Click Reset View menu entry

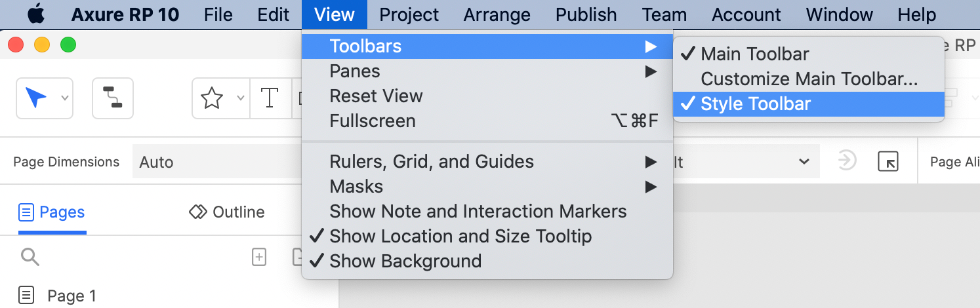click(487, 96)
